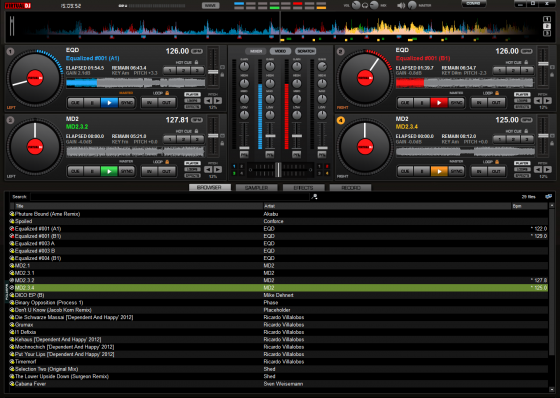560x398 pixels.
Task: Nudge pitch up with deck 3 right arrow
Action: pyautogui.click(x=218, y=169)
